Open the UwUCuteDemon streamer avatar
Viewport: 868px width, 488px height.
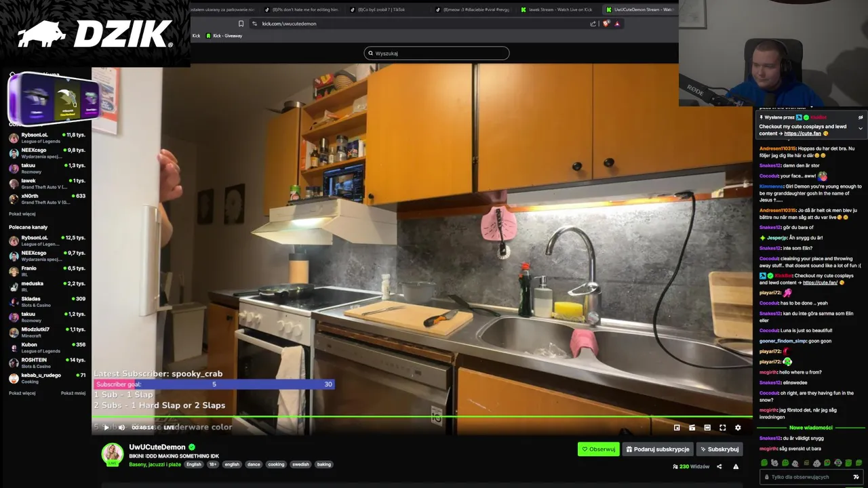[x=112, y=454]
